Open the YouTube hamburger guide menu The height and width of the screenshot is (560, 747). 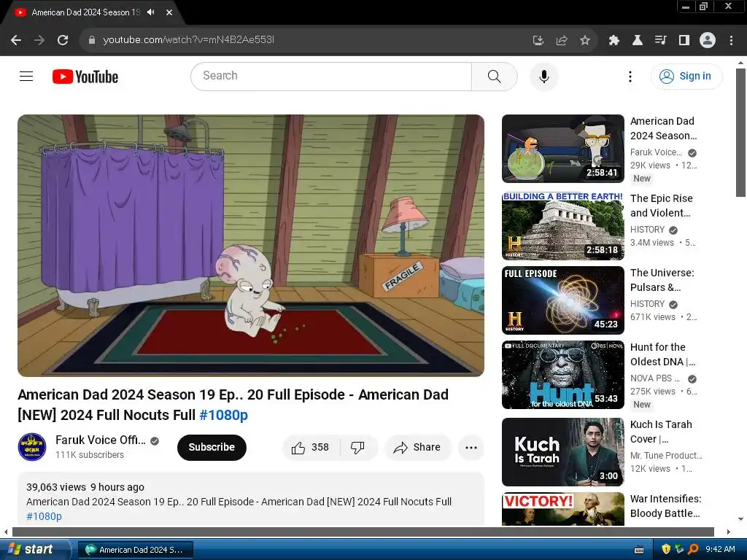click(x=26, y=76)
